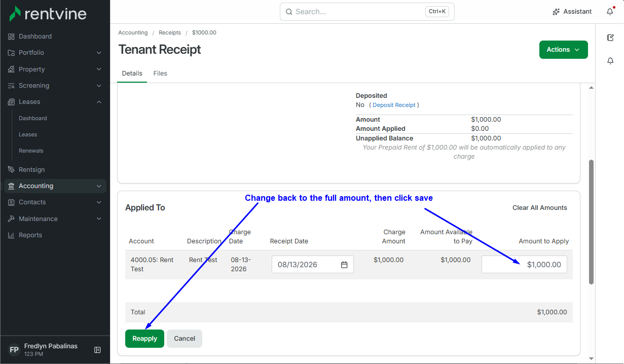Open Leases submenu Leases item
This screenshot has width=624, height=364.
tap(28, 134)
